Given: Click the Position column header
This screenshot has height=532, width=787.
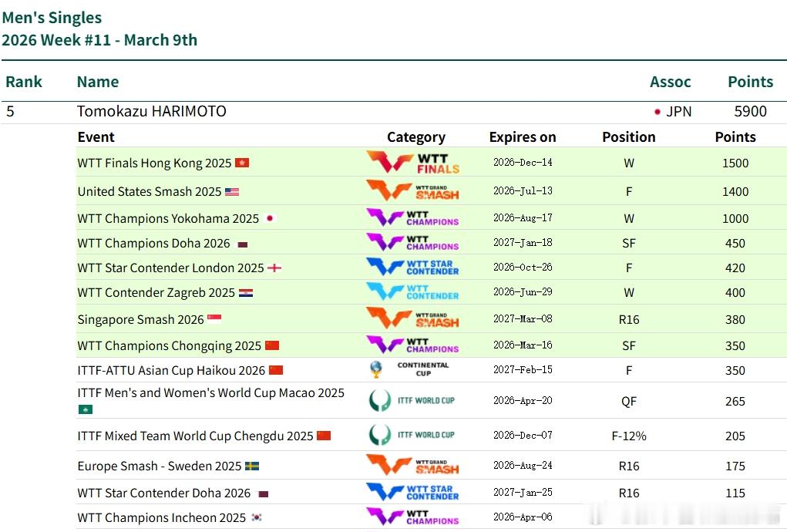Looking at the screenshot, I should pos(628,137).
